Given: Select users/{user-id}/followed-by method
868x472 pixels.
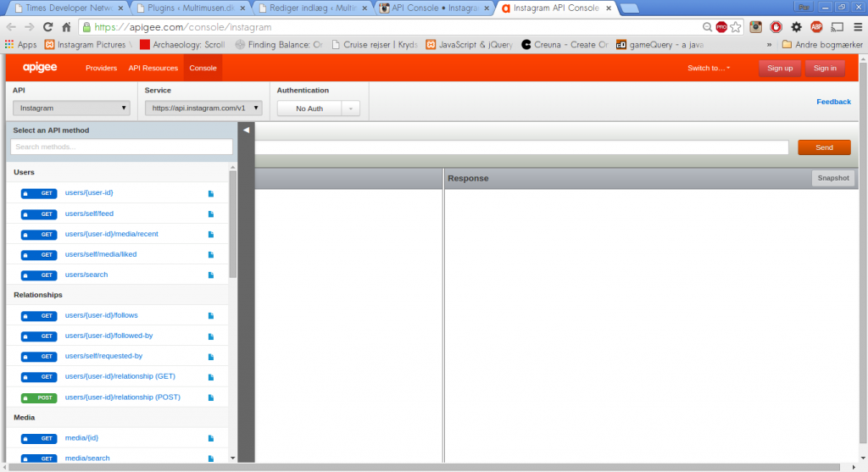Looking at the screenshot, I should coord(109,336).
